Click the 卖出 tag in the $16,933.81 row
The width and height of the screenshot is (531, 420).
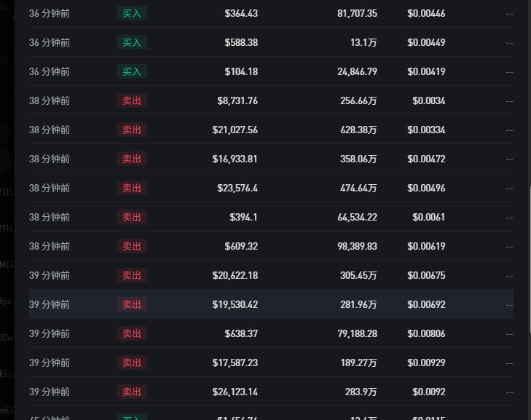tap(132, 159)
